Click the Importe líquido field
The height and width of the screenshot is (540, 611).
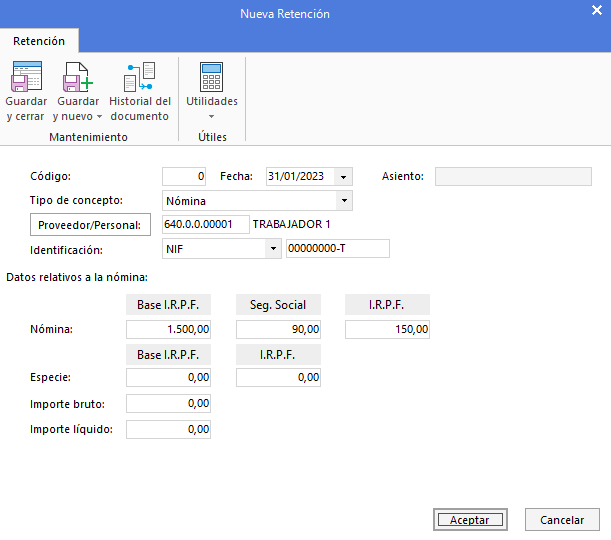point(168,429)
